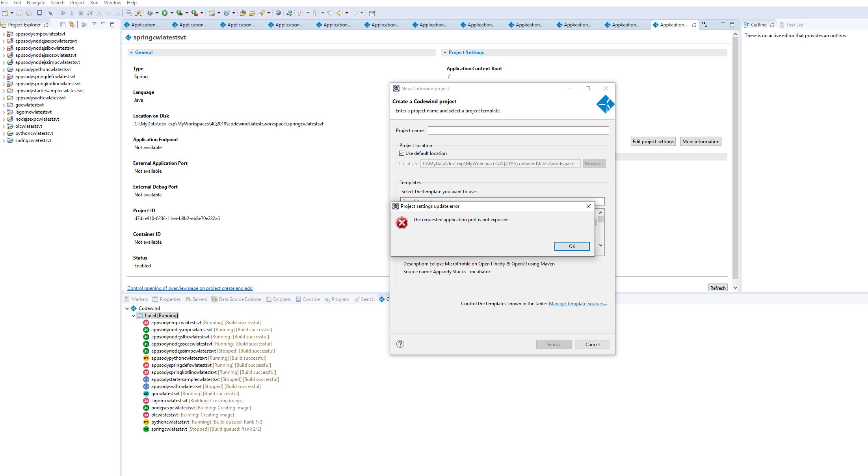Select gocwlatestsvt in the Codewind view

click(x=165, y=394)
